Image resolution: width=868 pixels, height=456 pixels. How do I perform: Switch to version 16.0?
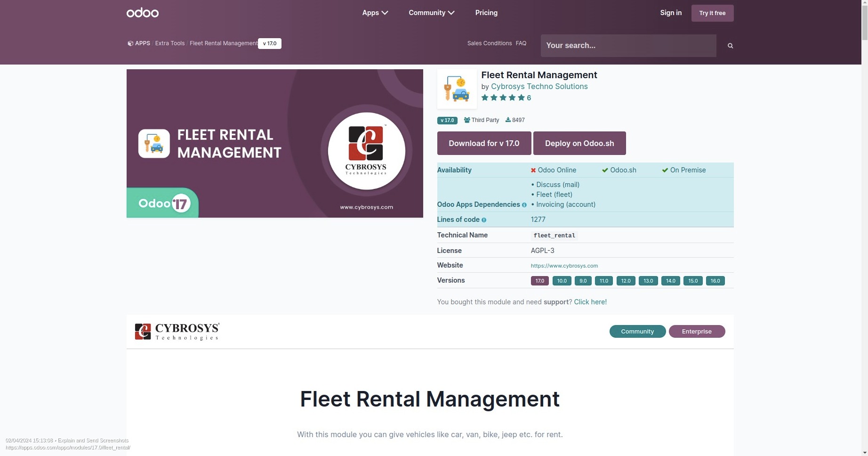click(x=715, y=281)
